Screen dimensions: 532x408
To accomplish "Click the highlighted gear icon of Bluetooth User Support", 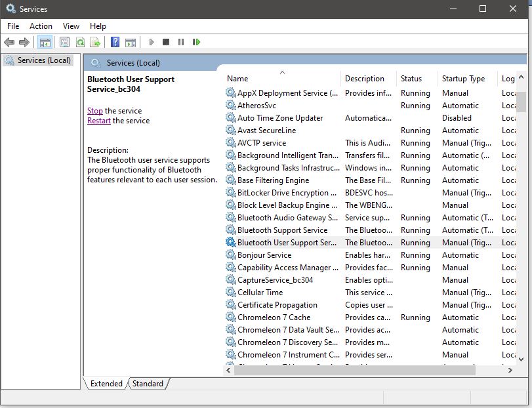I will point(231,242).
